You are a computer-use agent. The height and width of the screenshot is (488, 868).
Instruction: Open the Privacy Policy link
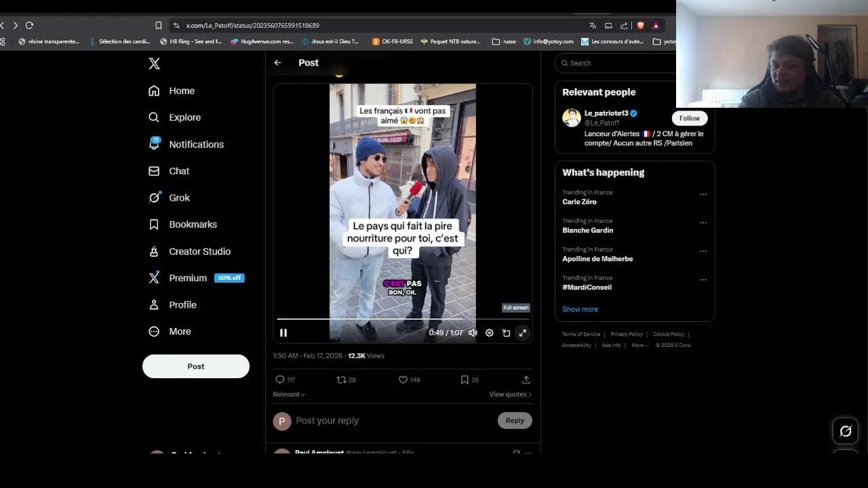(627, 334)
